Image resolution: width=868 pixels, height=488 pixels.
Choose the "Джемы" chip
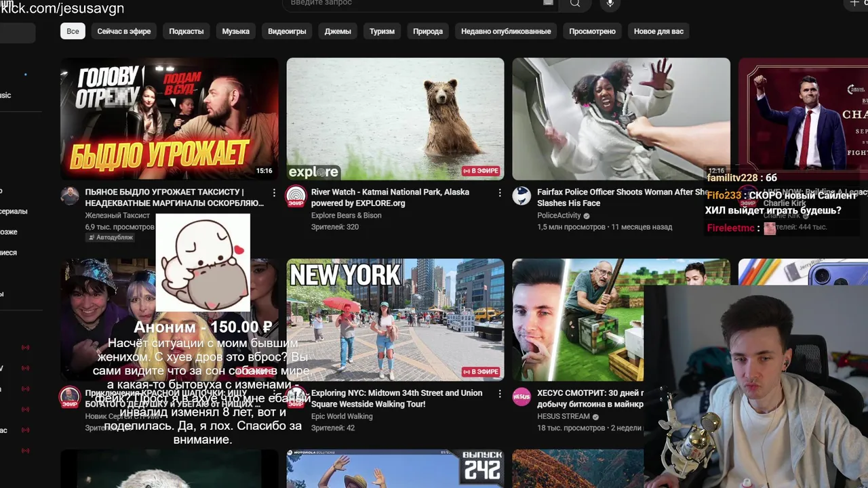338,31
